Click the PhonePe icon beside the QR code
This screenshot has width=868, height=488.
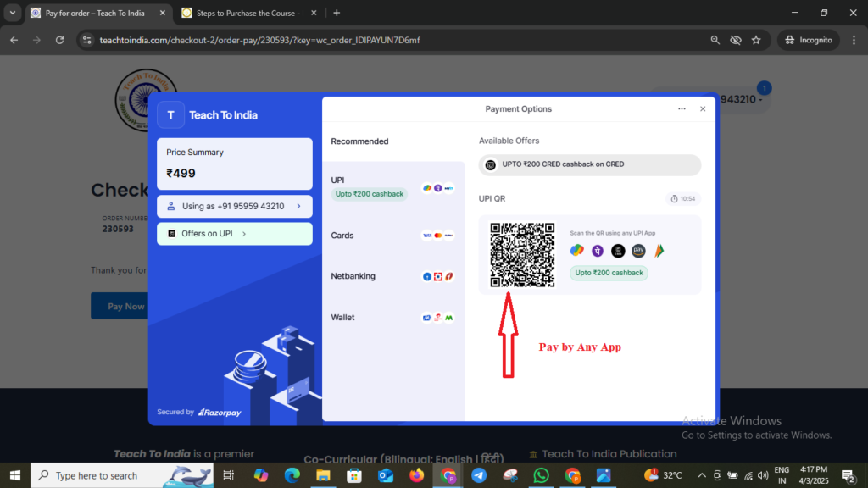pyautogui.click(x=598, y=251)
